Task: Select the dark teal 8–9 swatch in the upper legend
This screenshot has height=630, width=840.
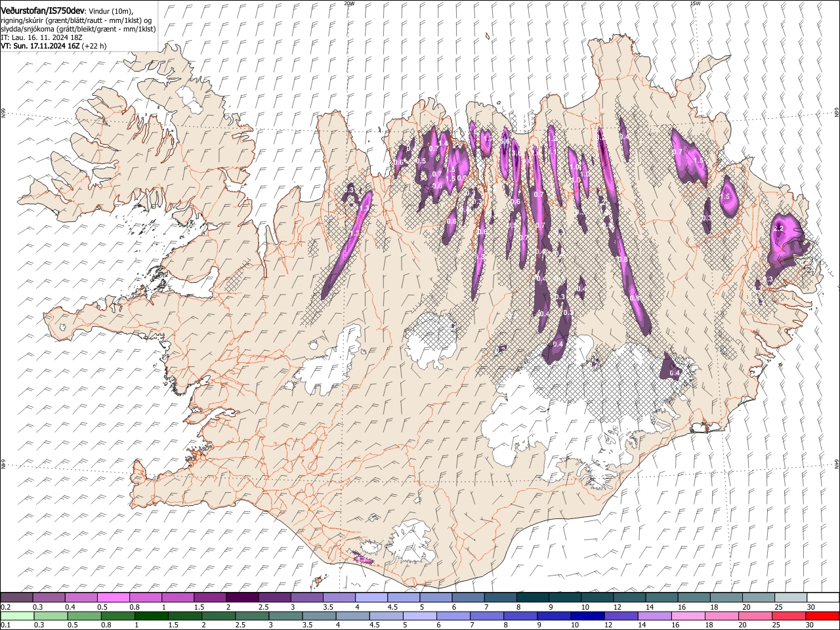Action: [533, 597]
